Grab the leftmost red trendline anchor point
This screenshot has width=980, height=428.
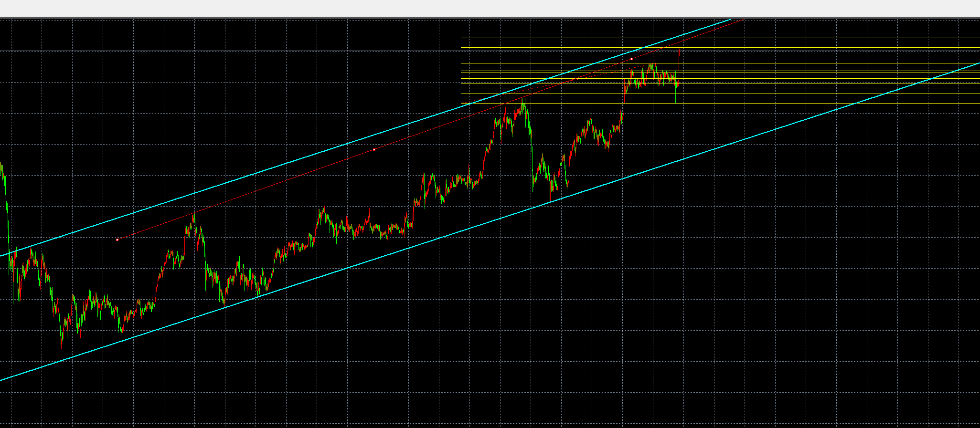click(117, 240)
